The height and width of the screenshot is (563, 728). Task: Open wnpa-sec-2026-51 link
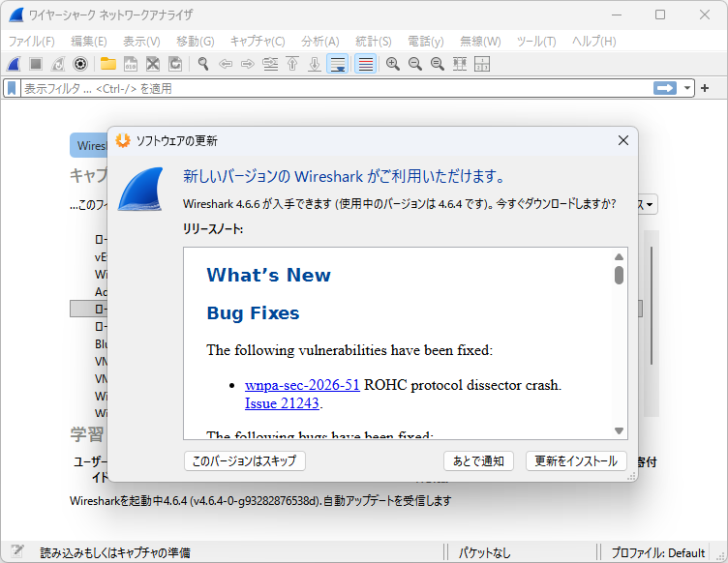coord(302,385)
